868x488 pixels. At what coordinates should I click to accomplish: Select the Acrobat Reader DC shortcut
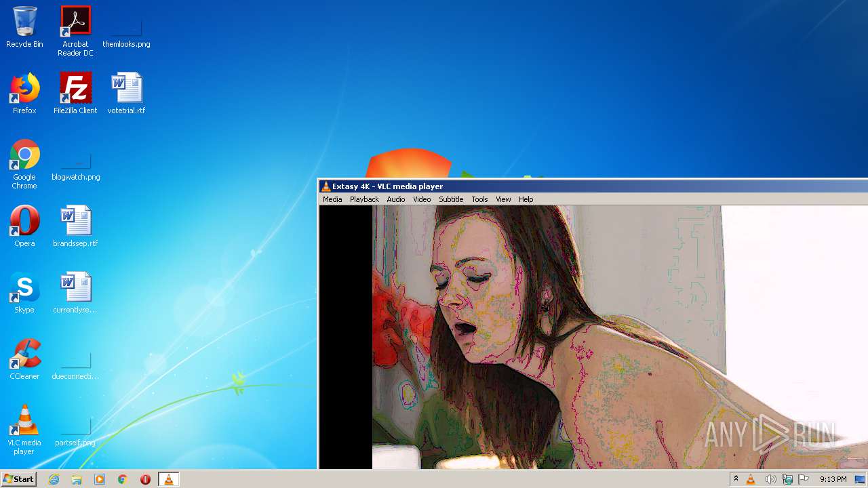[75, 31]
